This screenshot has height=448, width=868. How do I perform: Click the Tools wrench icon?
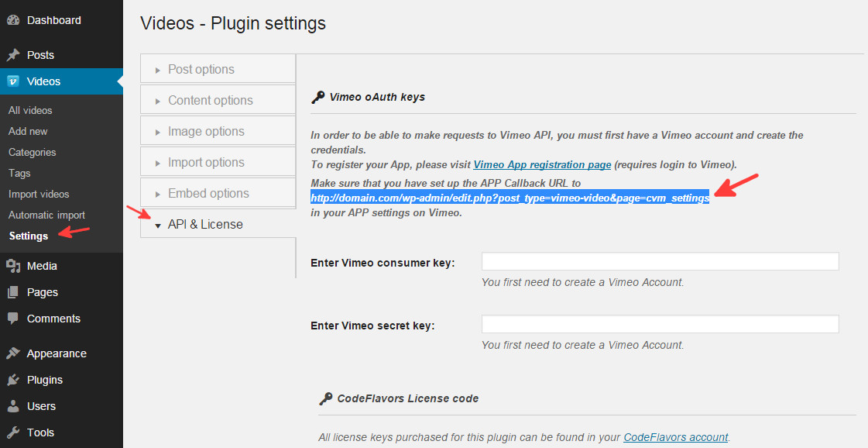point(13,432)
